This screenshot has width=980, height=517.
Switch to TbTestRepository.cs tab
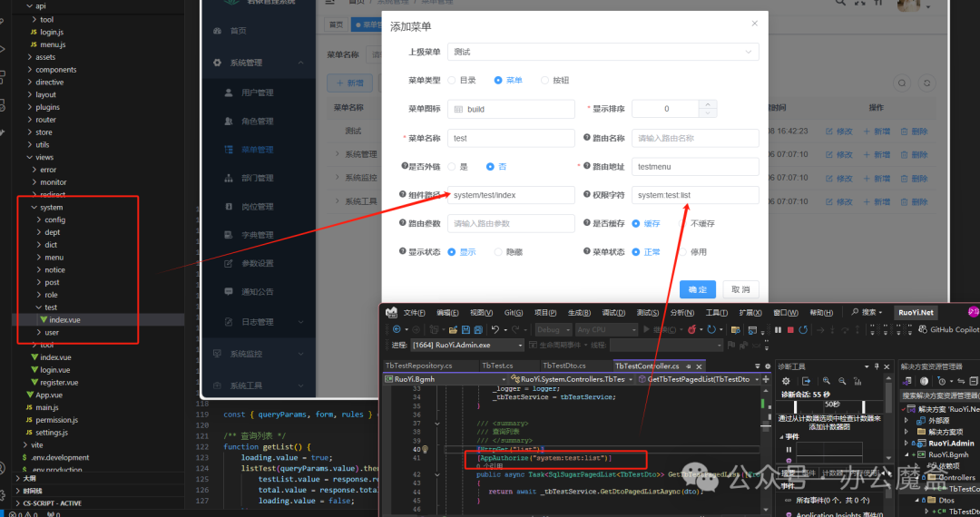point(418,366)
